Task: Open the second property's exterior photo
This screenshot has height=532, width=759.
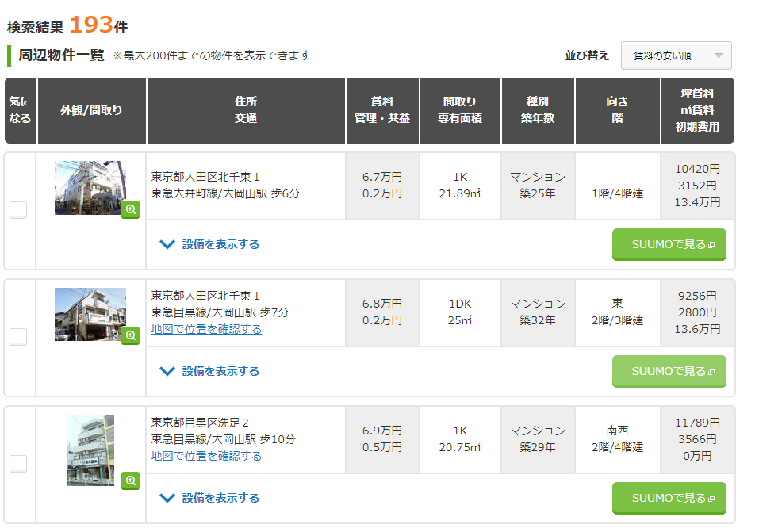Action: pyautogui.click(x=89, y=314)
